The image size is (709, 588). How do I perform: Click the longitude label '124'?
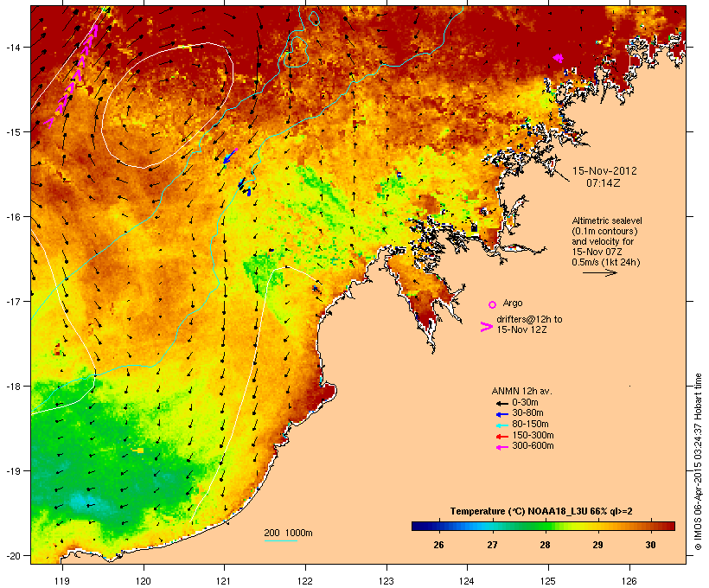(x=467, y=581)
